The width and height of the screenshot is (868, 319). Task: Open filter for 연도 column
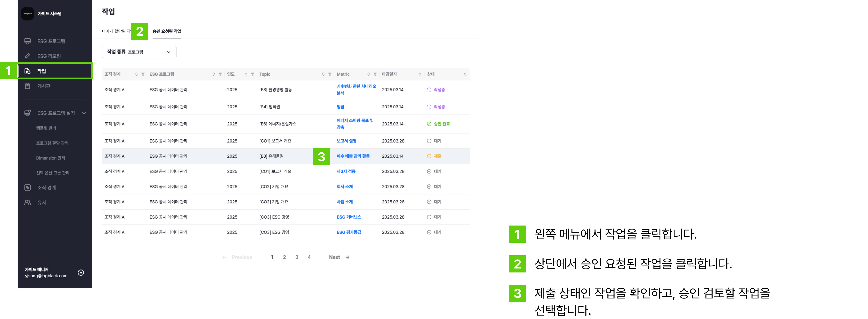252,74
